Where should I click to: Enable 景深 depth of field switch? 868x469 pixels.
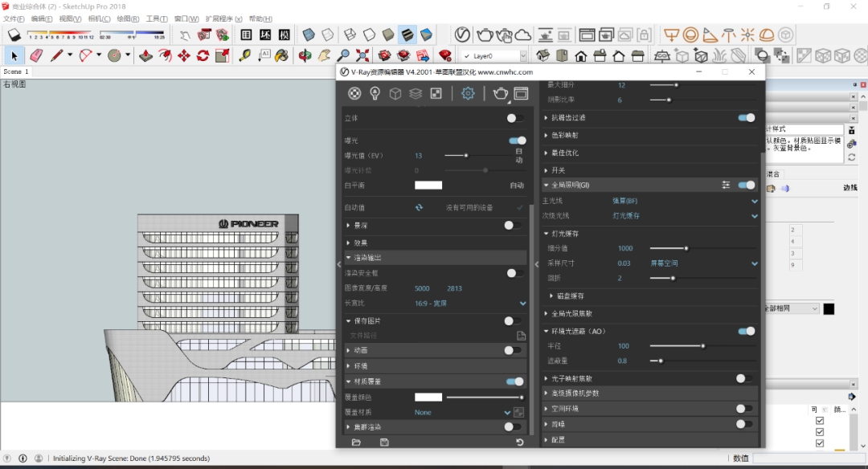click(x=513, y=225)
